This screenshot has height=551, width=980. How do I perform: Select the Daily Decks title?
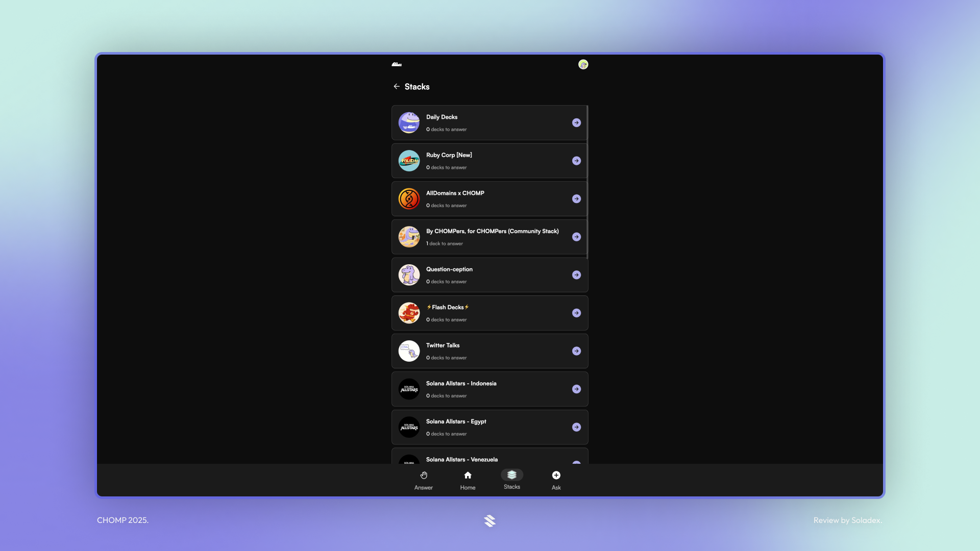pos(442,117)
